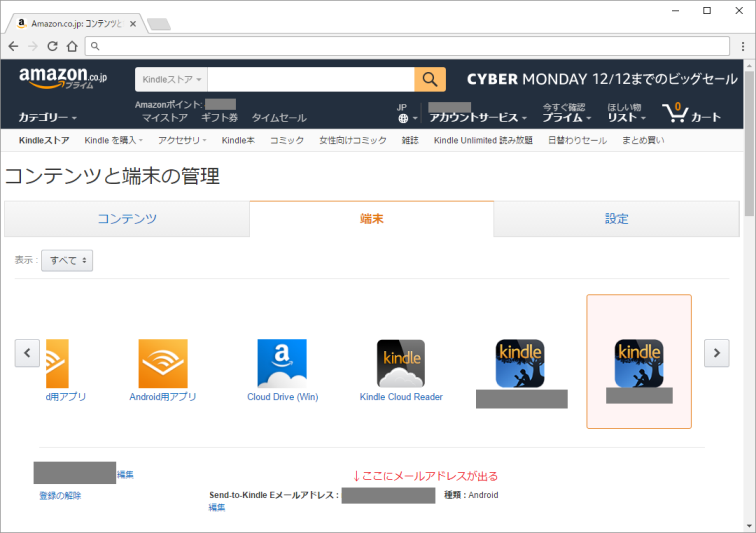Slide the device carousel left

coord(27,353)
